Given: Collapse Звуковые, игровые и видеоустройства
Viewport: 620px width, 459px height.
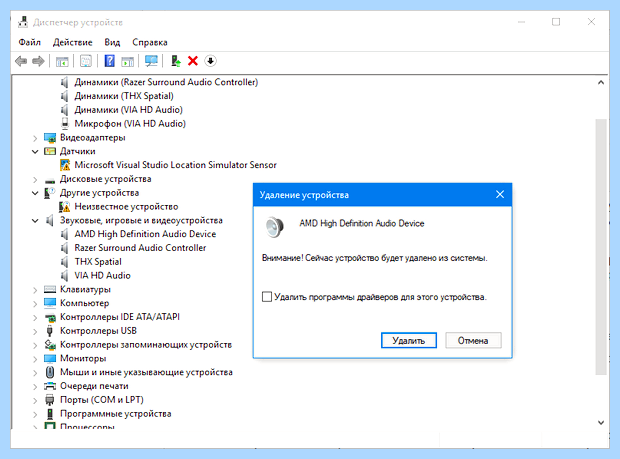Looking at the screenshot, I should tap(35, 221).
